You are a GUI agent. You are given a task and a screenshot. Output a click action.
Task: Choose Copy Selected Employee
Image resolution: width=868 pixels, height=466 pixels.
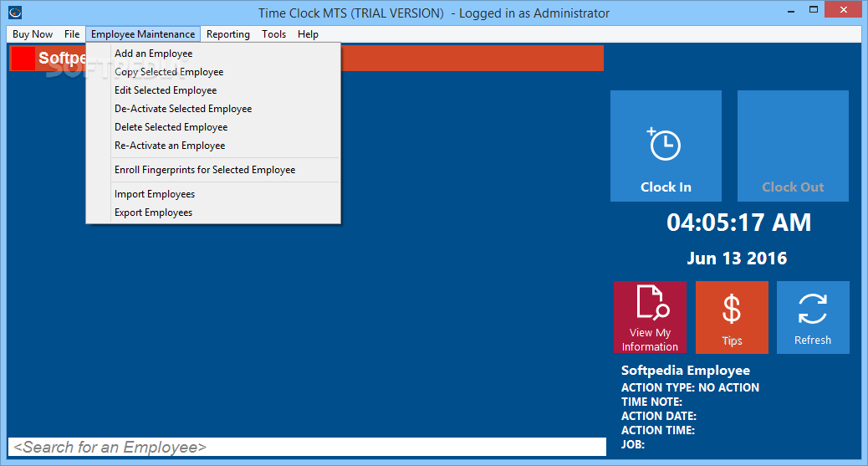point(213,72)
